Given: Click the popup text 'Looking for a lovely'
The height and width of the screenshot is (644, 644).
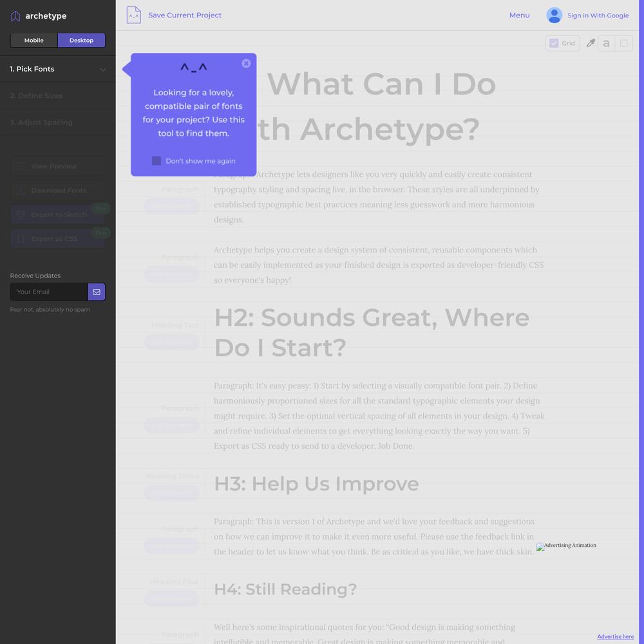Looking at the screenshot, I should [193, 113].
